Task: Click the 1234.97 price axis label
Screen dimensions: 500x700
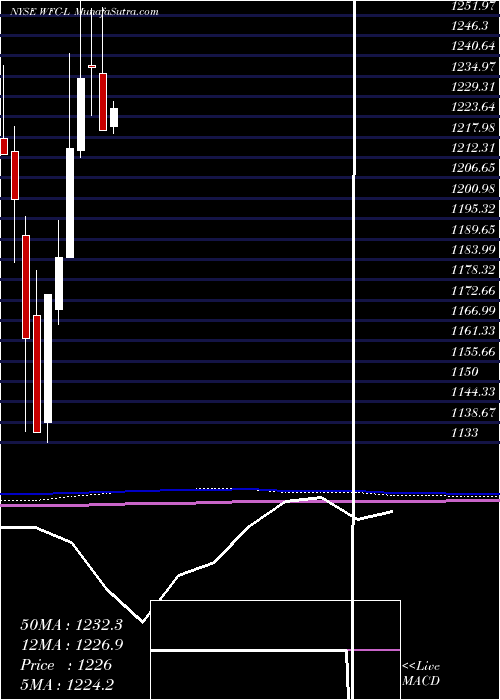Action: 474,67
